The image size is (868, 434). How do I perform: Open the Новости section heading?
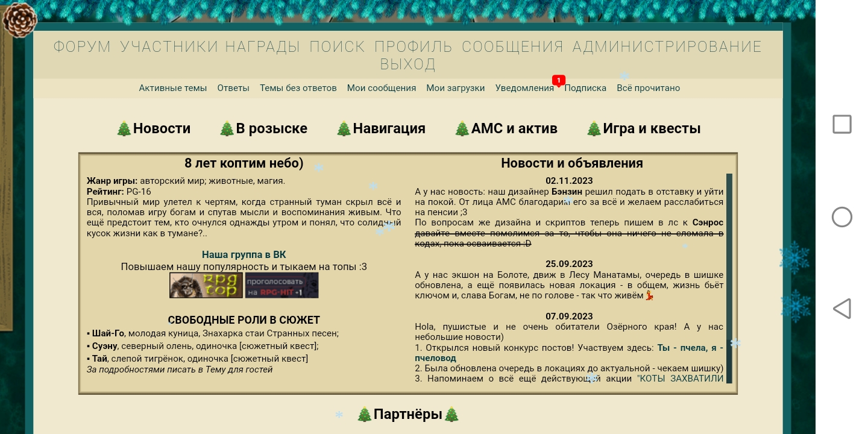(x=154, y=128)
